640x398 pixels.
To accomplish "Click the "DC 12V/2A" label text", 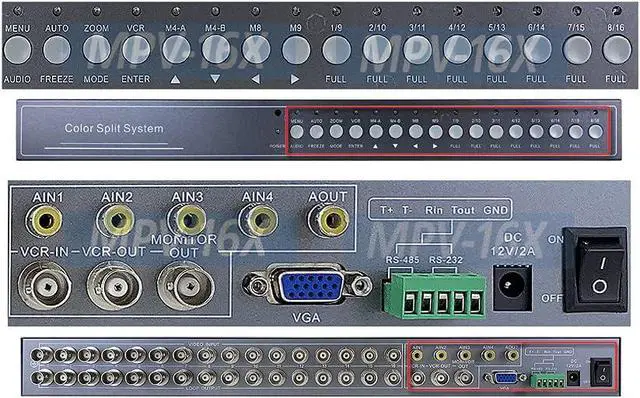I will tap(513, 245).
